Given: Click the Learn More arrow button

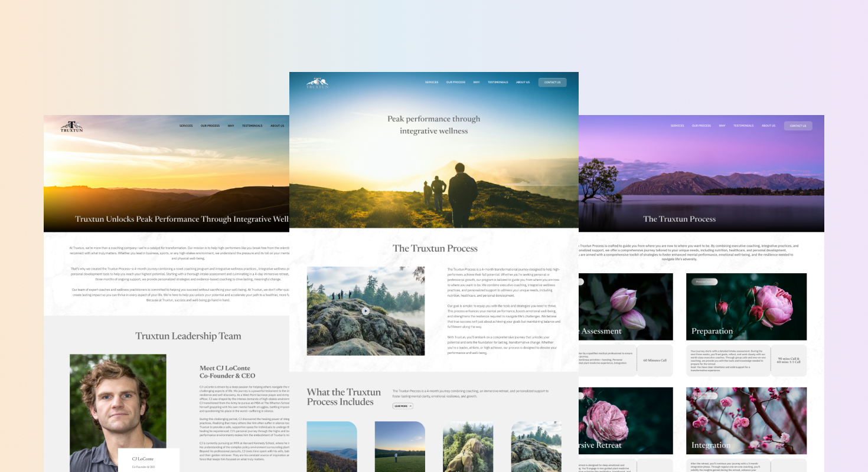Looking at the screenshot, I should [x=403, y=406].
